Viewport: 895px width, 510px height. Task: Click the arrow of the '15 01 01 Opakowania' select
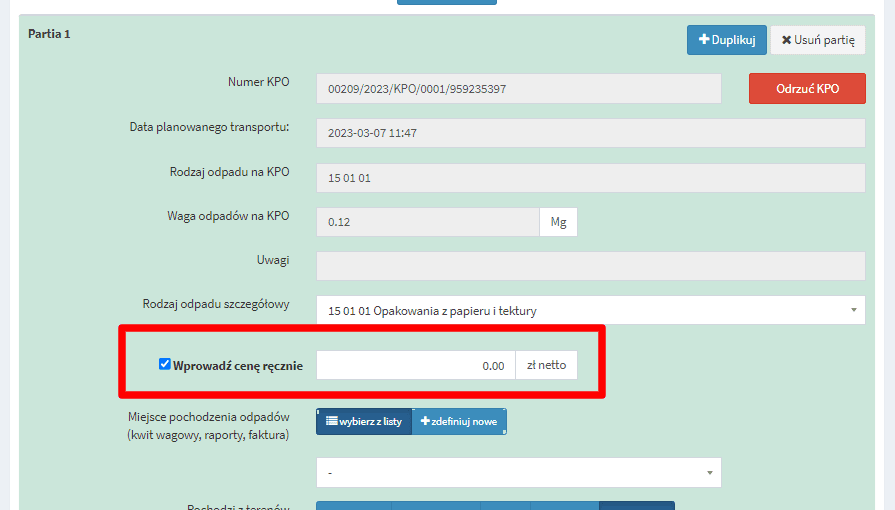pos(853,311)
